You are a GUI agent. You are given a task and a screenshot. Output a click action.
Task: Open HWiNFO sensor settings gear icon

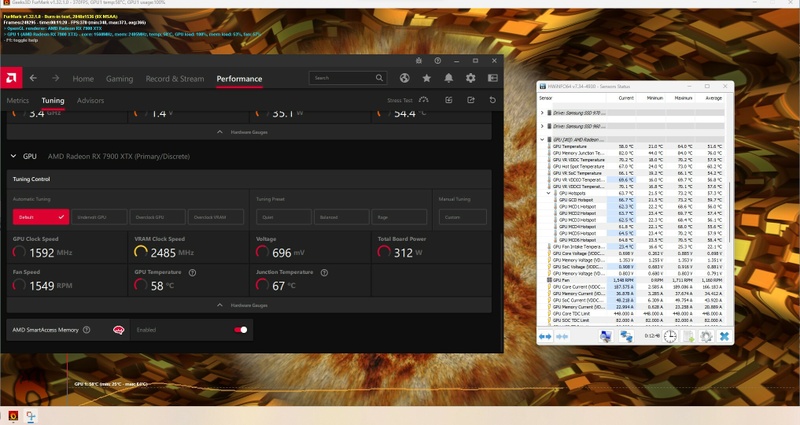[x=706, y=336]
